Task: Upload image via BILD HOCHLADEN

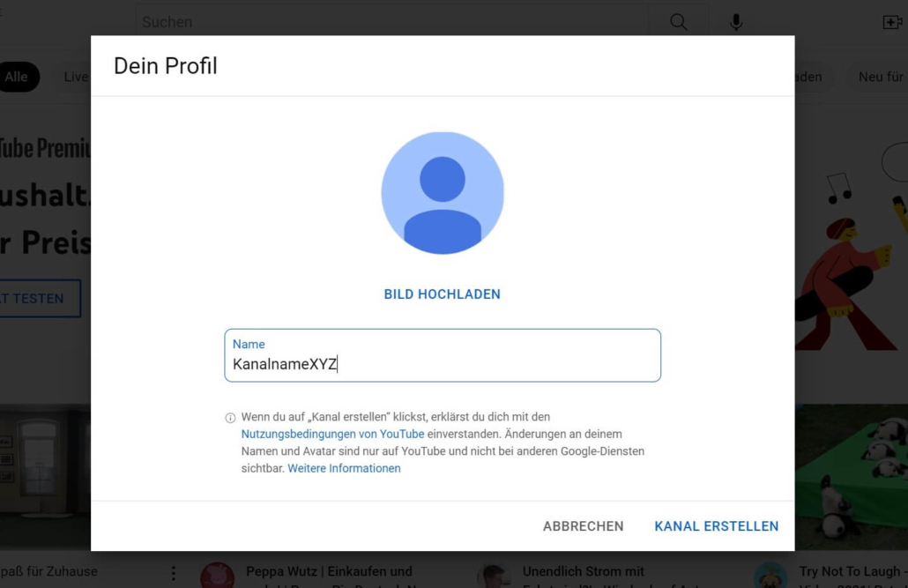Action: [443, 294]
